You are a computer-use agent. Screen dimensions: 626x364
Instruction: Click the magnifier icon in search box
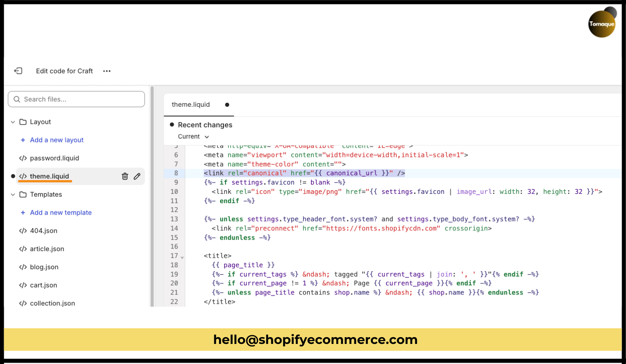coord(17,99)
